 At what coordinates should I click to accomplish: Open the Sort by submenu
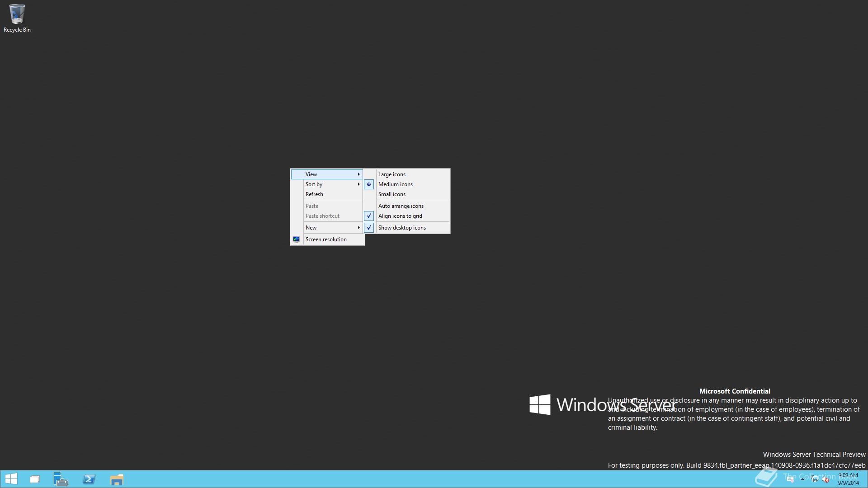click(327, 184)
